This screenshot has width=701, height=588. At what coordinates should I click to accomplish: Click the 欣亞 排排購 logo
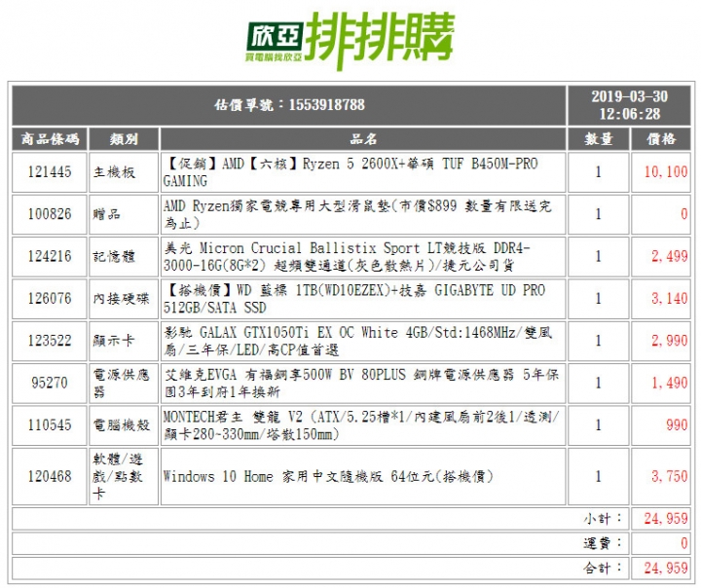click(x=350, y=40)
